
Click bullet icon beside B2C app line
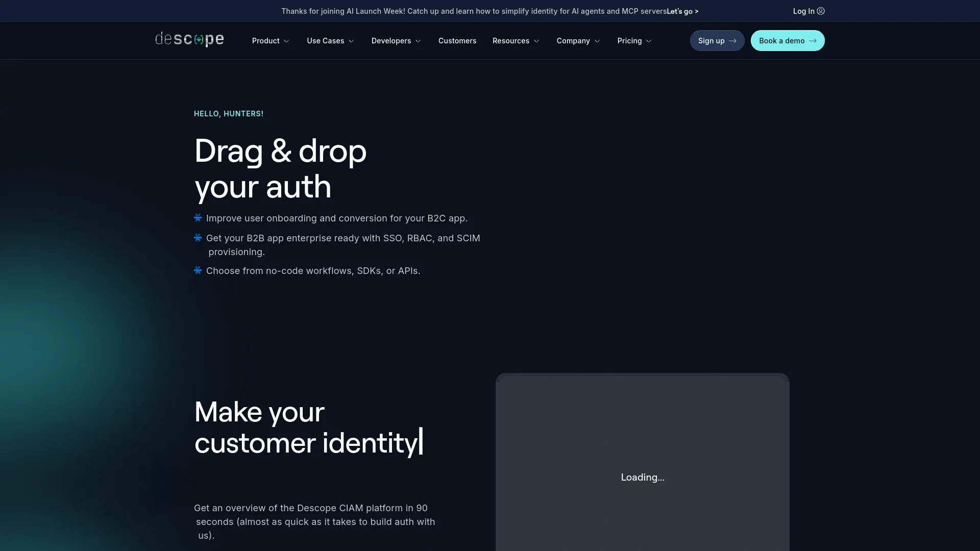click(x=198, y=218)
